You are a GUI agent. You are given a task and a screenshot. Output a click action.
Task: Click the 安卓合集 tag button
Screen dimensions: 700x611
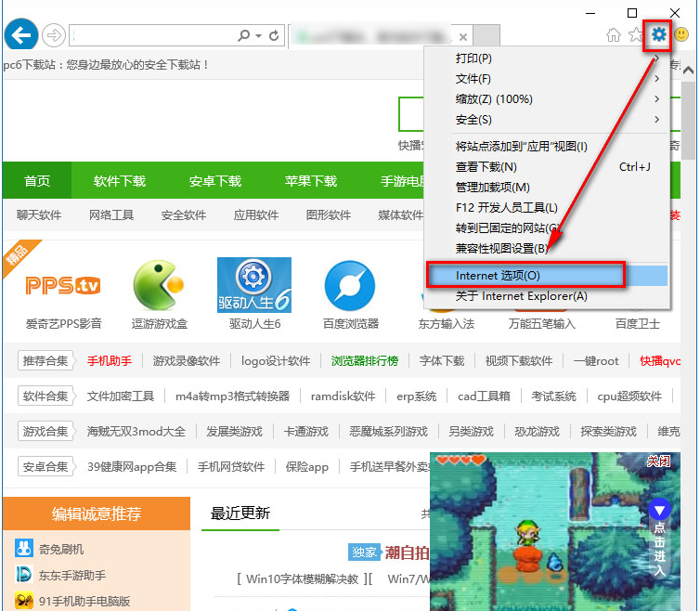tap(45, 467)
